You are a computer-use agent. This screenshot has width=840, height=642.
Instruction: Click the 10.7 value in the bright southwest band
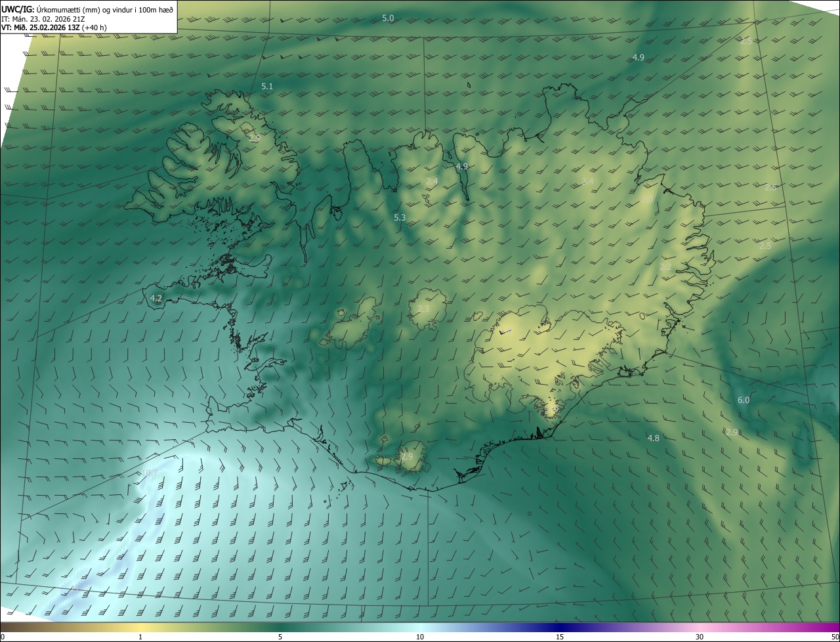coord(150,473)
